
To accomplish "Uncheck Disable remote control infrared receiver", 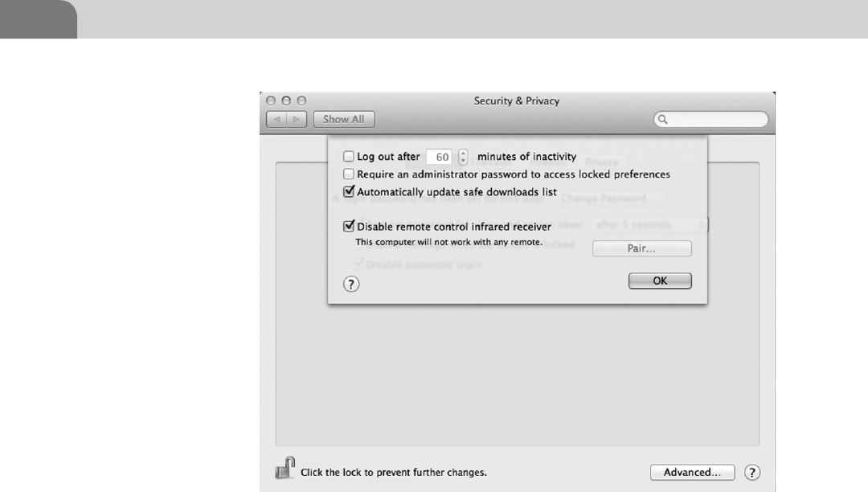I will [348, 227].
